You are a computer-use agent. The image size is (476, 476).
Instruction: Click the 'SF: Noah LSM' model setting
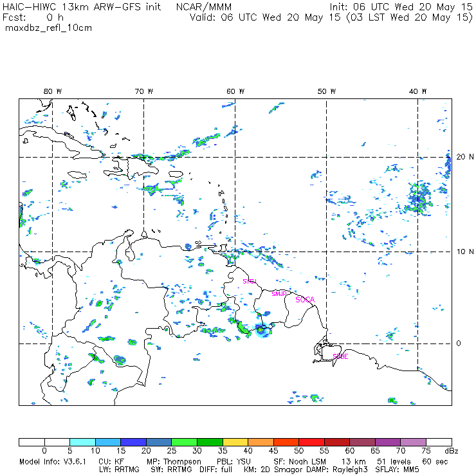tap(300, 462)
